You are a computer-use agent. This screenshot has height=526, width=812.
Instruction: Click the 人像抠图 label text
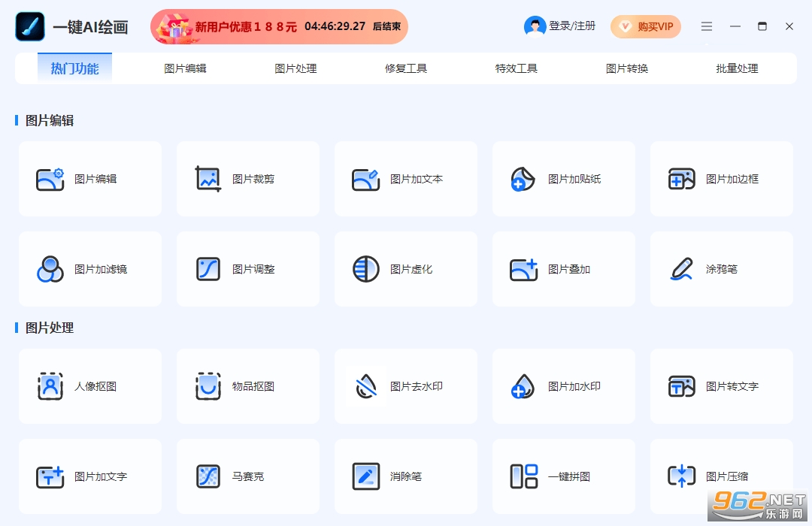pos(95,386)
